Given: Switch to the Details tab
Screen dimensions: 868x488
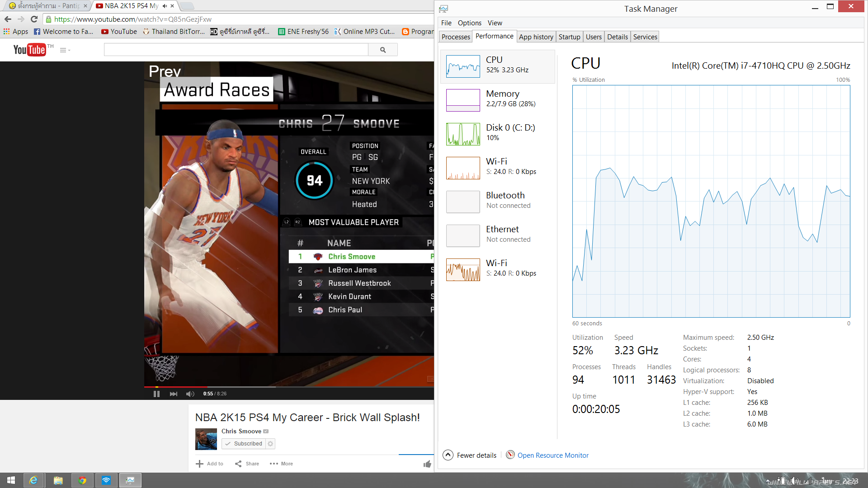Looking at the screenshot, I should pos(617,37).
